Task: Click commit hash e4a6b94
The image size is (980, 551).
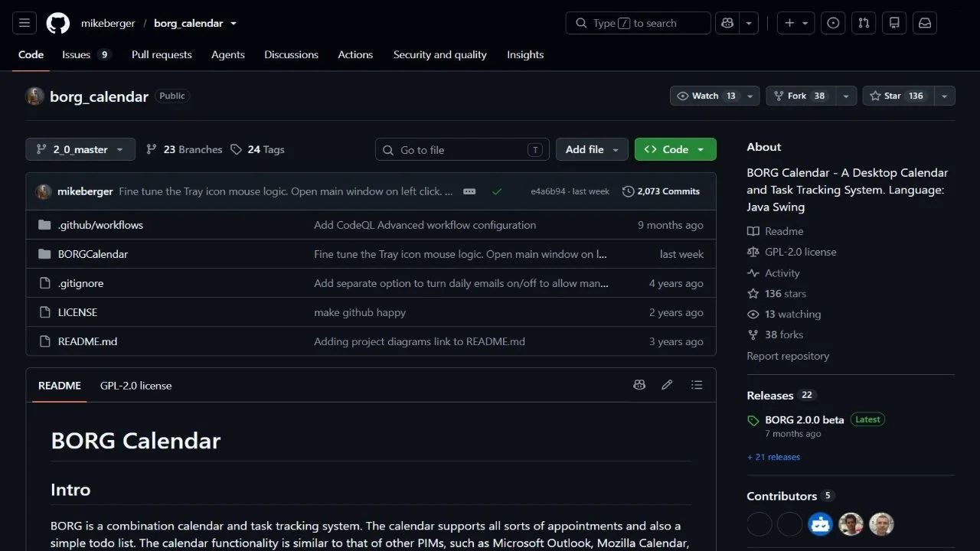Action: point(548,191)
